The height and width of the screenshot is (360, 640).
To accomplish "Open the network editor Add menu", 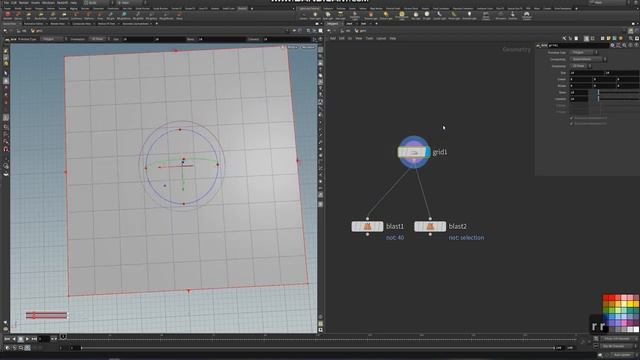I will coord(333,38).
